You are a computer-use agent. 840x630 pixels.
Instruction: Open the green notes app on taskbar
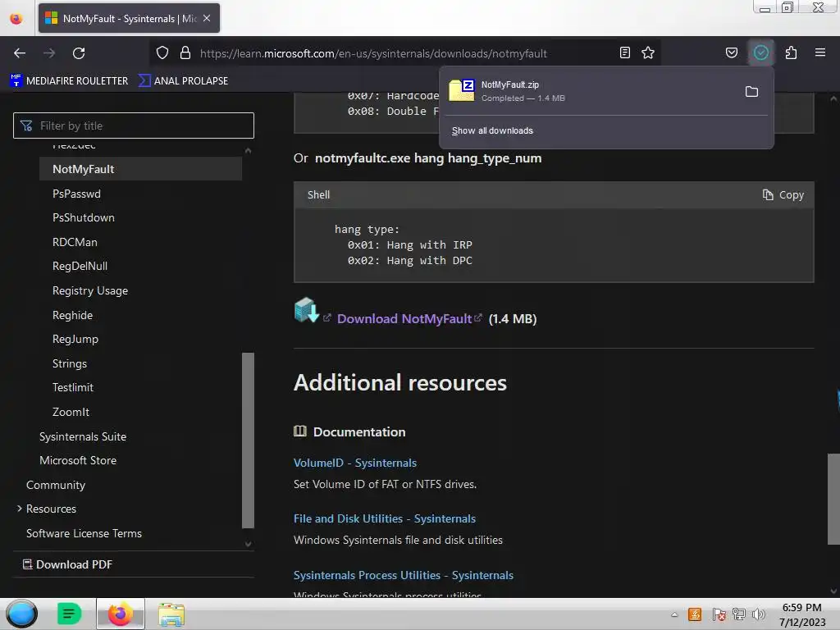69,614
